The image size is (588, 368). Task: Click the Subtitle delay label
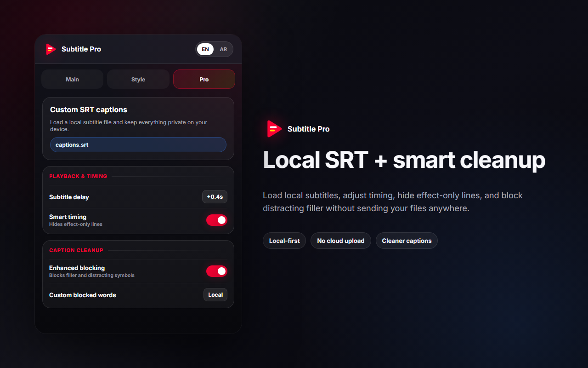[x=69, y=197]
